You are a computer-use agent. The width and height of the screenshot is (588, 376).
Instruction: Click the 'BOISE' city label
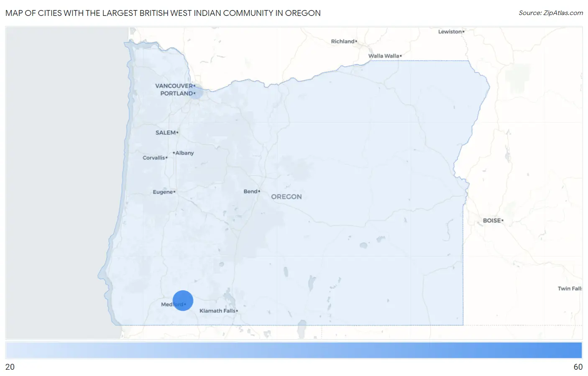tap(492, 220)
